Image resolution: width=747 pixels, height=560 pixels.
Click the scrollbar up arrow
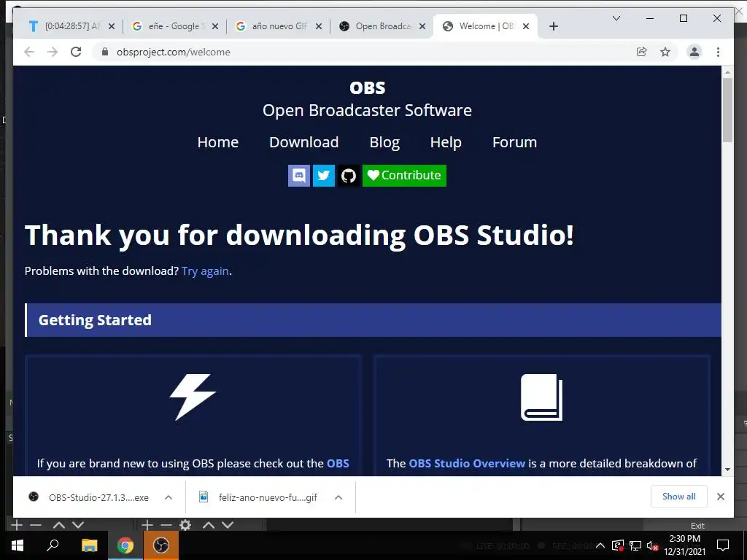click(727, 72)
